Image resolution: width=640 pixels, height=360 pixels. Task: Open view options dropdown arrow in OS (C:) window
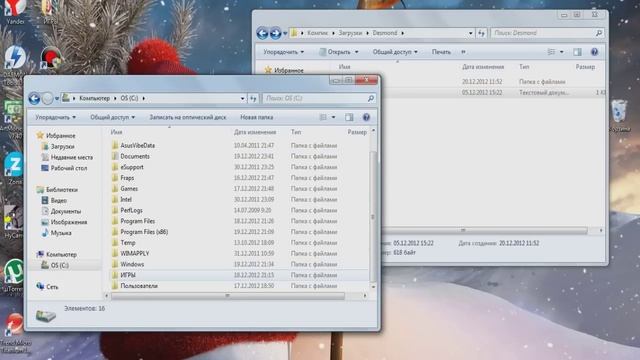point(333,118)
